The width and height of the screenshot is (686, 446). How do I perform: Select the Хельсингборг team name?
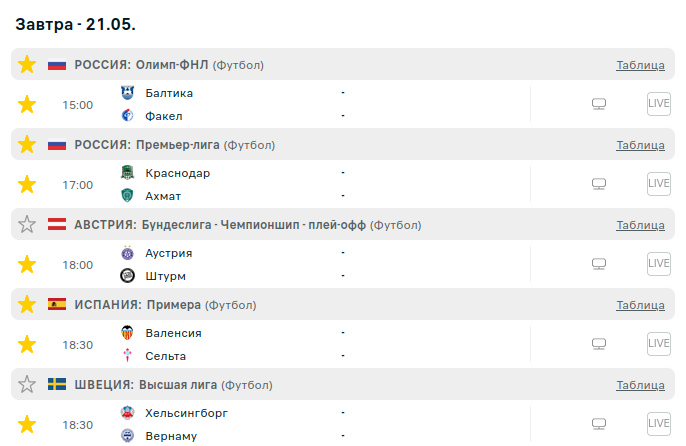(x=186, y=413)
